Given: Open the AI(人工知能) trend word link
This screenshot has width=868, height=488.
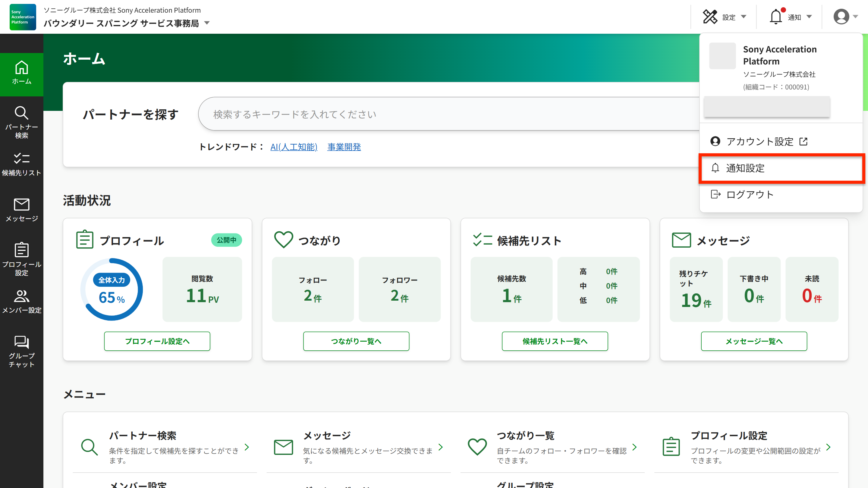Looking at the screenshot, I should 294,147.
